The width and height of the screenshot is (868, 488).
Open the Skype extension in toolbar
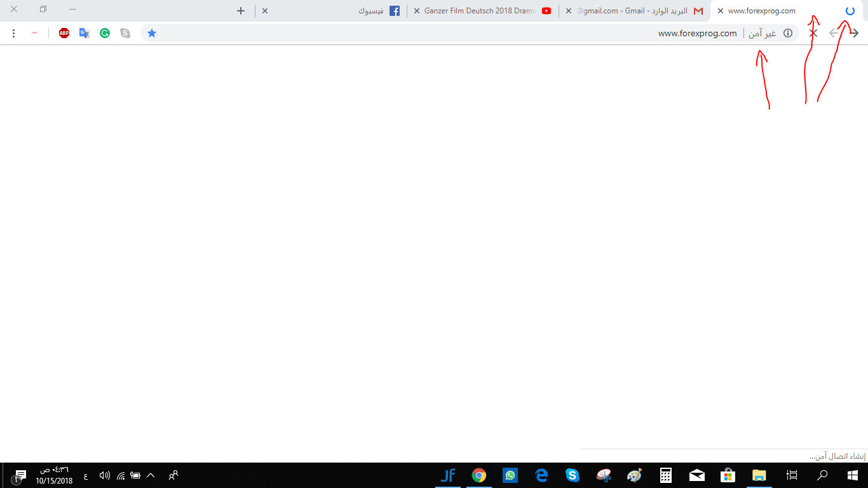[125, 33]
